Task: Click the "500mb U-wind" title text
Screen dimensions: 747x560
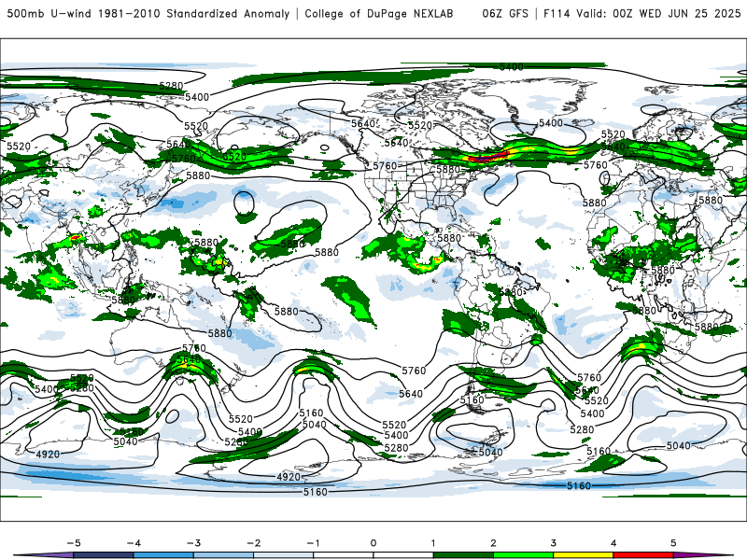Action: click(49, 14)
